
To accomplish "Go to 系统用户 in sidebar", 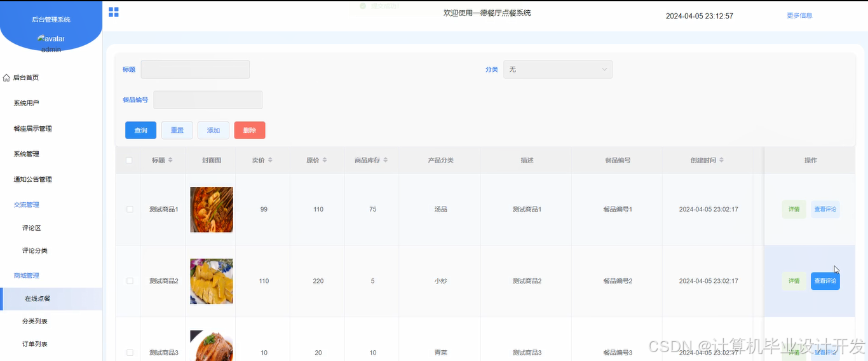I will (27, 103).
